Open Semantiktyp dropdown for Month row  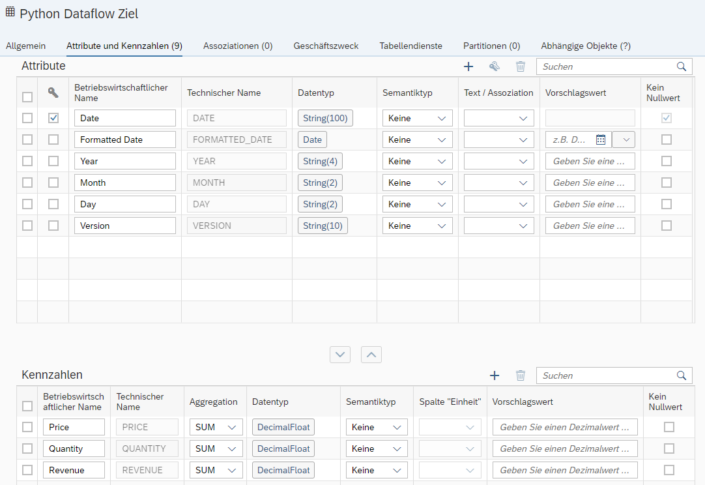point(417,183)
